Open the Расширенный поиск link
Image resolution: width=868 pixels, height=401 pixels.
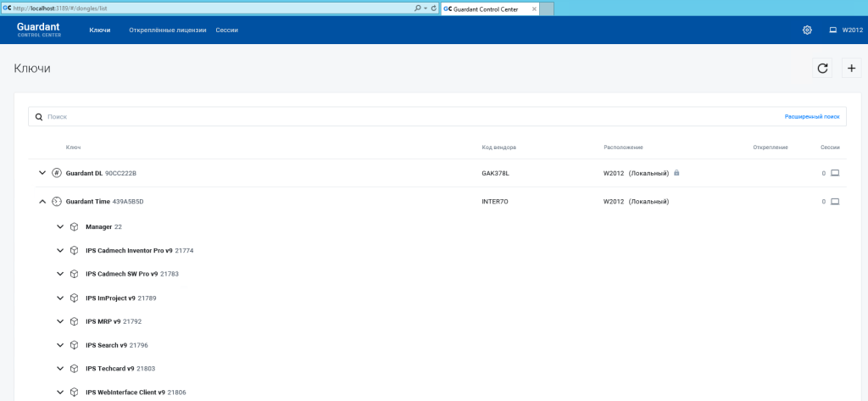click(811, 116)
